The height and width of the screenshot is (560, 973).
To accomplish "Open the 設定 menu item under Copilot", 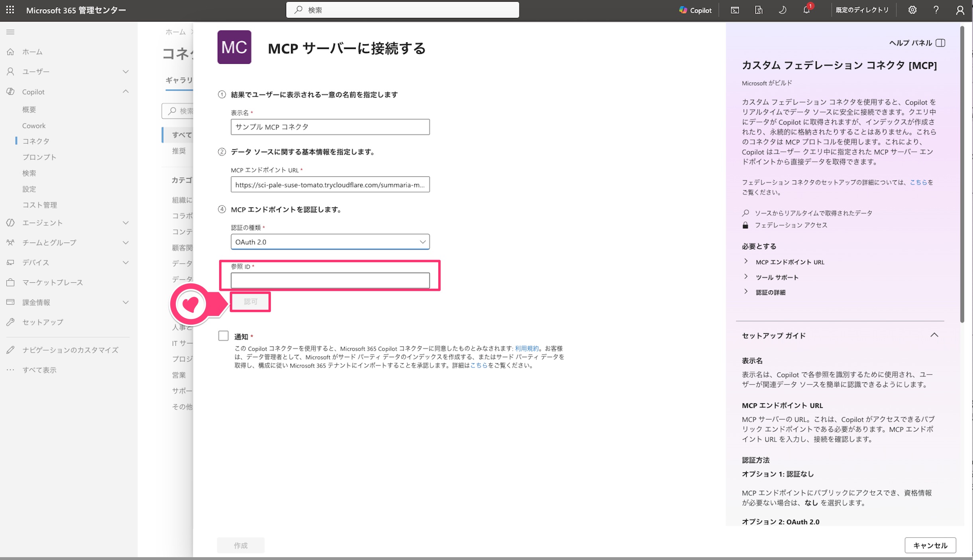I will [29, 189].
